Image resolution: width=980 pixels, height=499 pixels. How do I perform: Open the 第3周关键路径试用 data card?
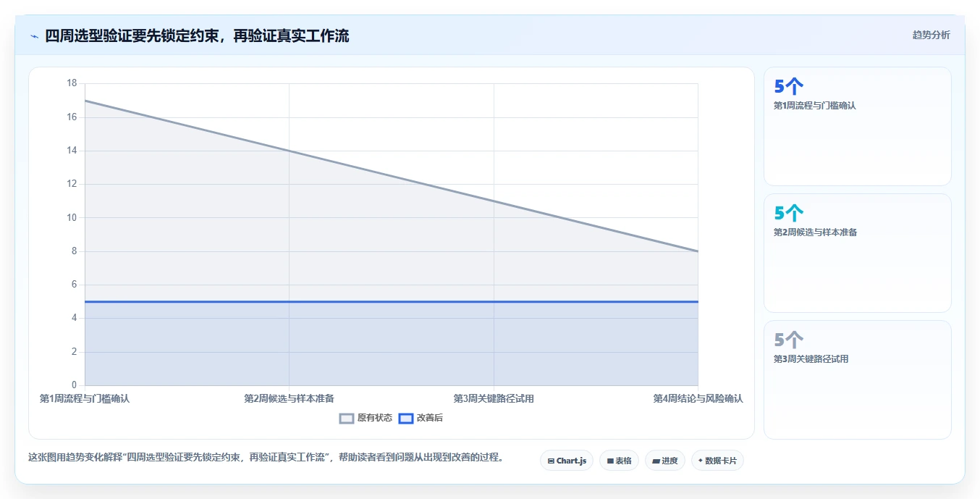click(x=857, y=380)
